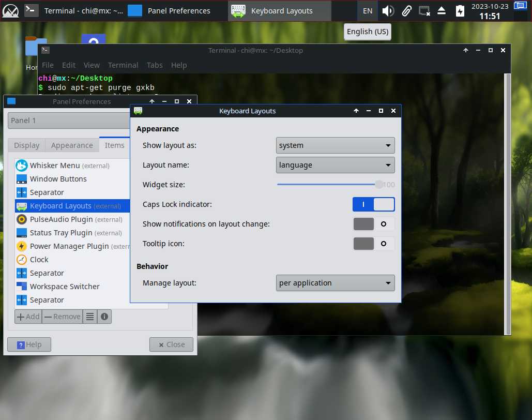This screenshot has height=420, width=532.
Task: Click the paperclip clipboard tray icon
Action: (406, 11)
